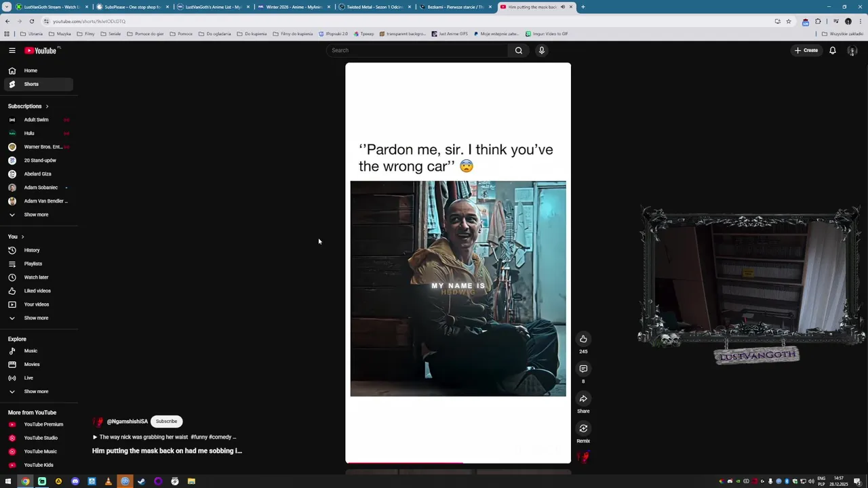The height and width of the screenshot is (488, 868).
Task: Go to Home in sidebar
Action: (38, 70)
